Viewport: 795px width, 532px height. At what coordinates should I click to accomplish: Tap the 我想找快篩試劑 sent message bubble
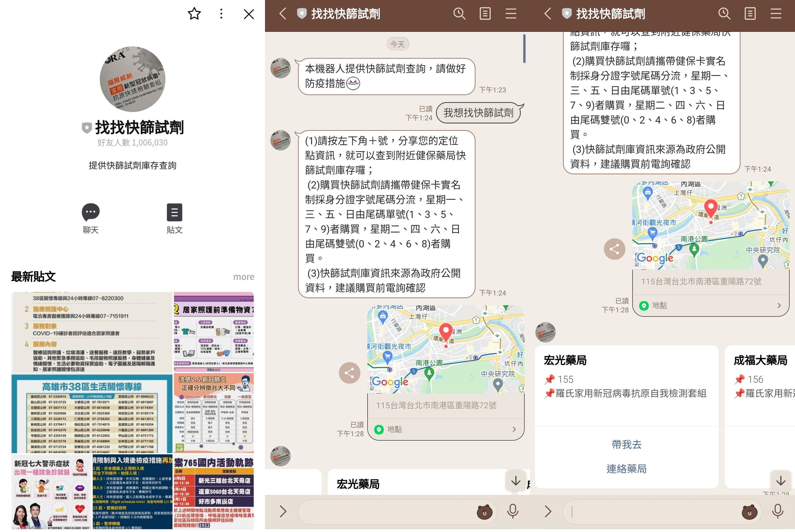[x=479, y=113]
